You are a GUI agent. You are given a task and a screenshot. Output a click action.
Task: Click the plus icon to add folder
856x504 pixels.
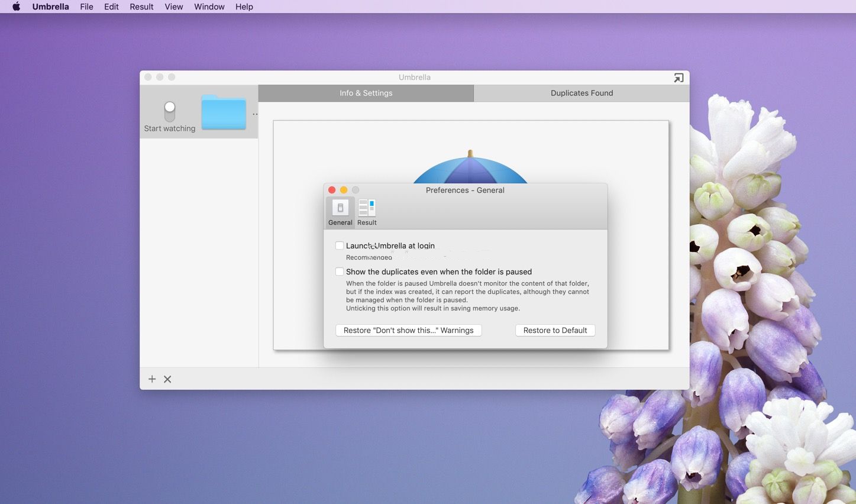(x=152, y=379)
